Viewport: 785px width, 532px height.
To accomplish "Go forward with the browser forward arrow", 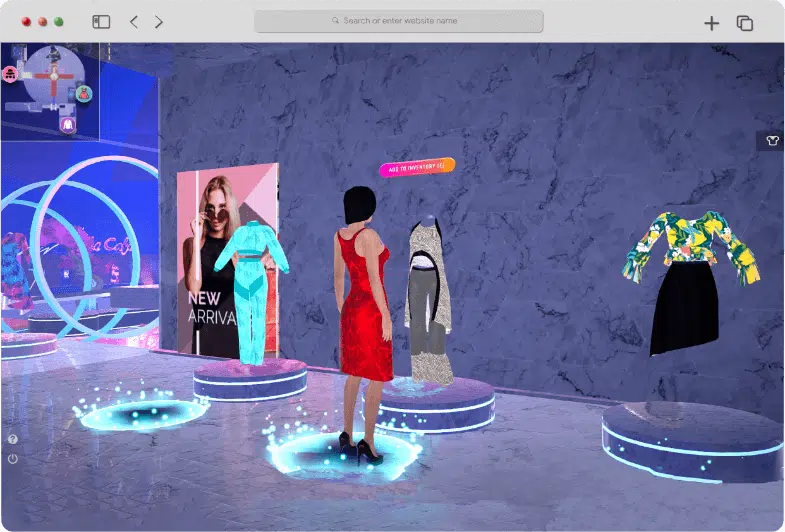I will (159, 22).
